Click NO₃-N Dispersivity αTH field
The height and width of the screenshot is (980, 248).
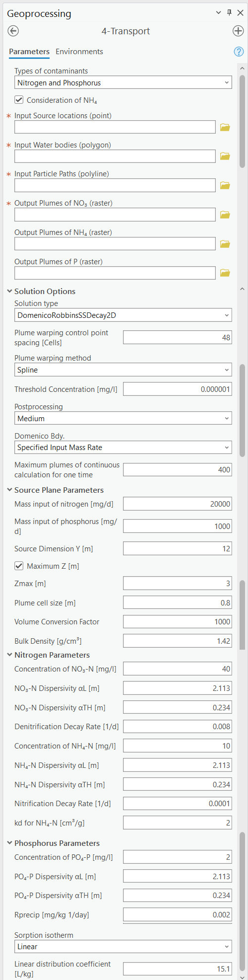178,707
